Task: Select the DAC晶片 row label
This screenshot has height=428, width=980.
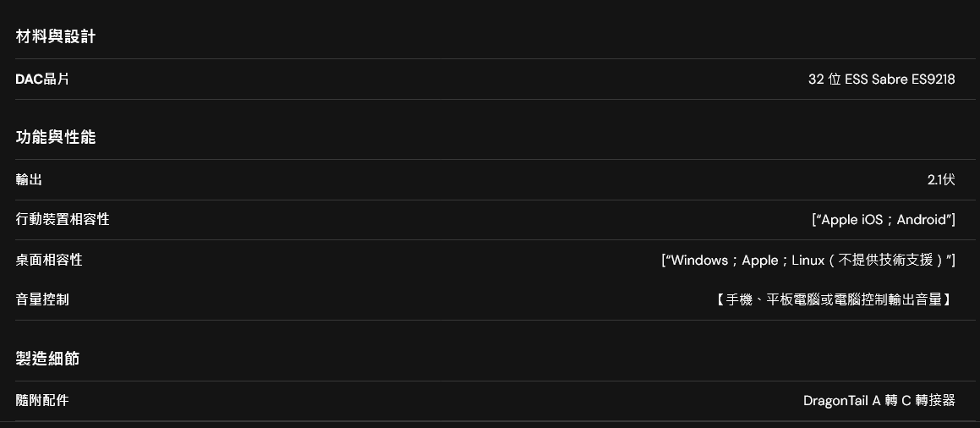Action: tap(42, 80)
